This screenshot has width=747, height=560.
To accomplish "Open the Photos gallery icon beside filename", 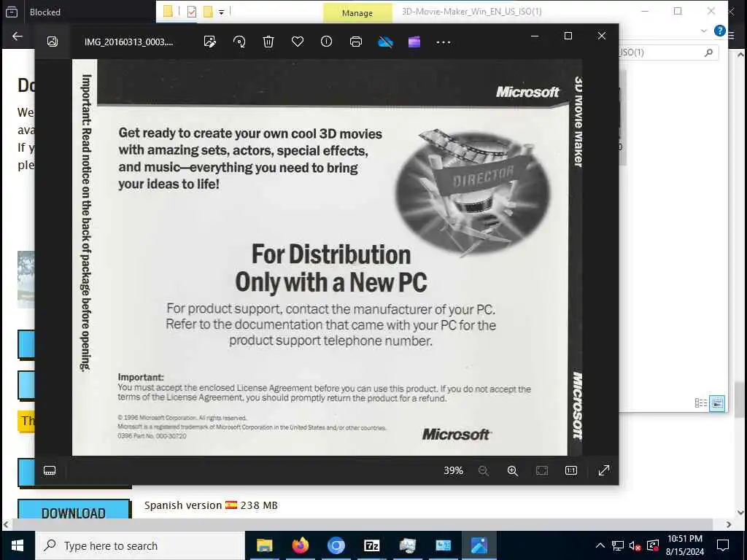I will click(53, 42).
